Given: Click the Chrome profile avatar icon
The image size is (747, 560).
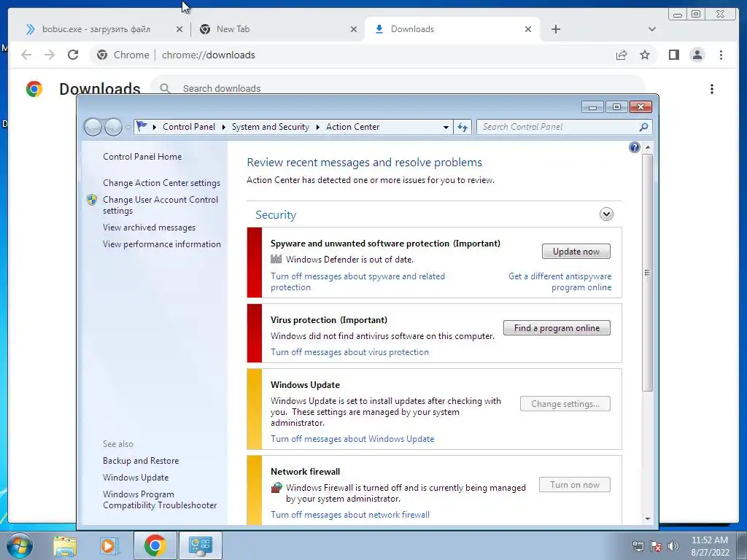Looking at the screenshot, I should click(697, 55).
